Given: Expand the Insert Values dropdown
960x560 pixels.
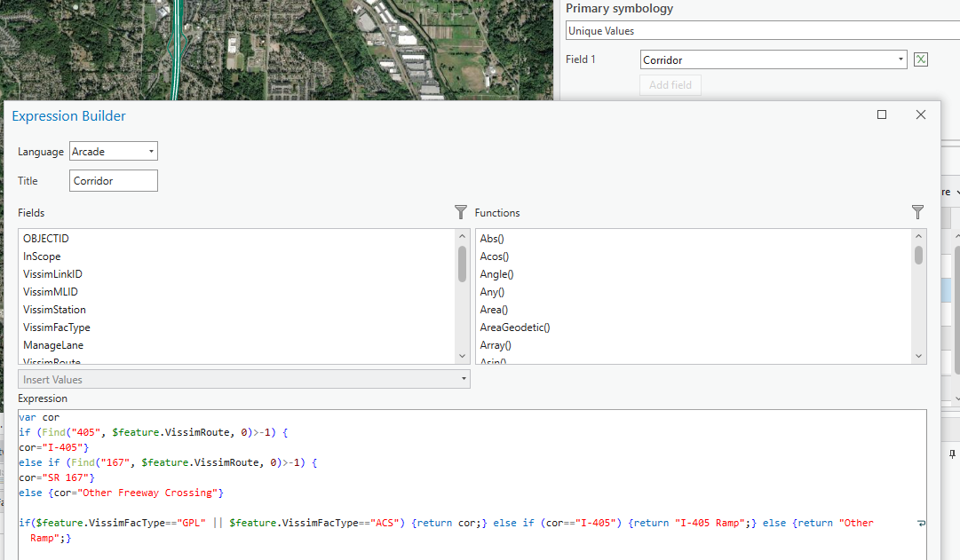Looking at the screenshot, I should pyautogui.click(x=243, y=380).
